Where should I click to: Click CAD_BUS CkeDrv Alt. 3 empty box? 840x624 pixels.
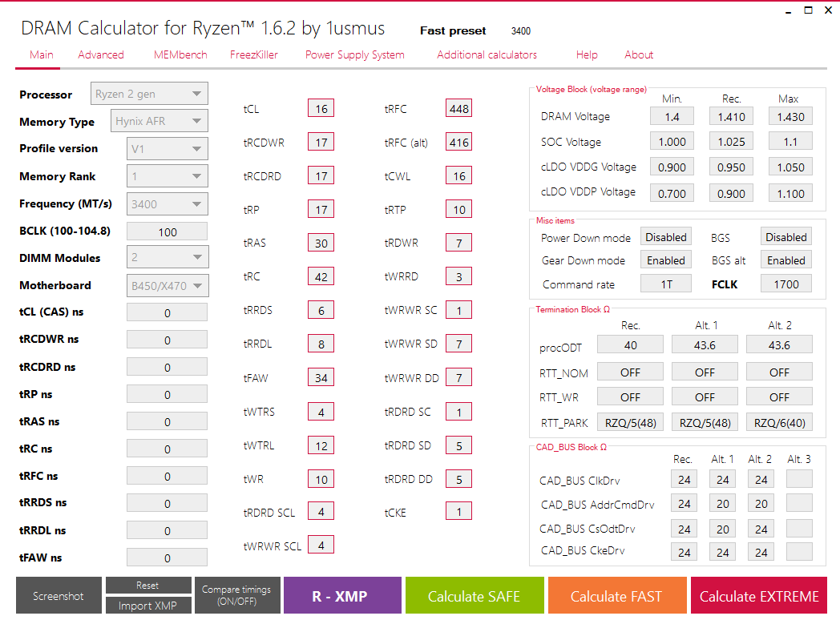coord(799,552)
